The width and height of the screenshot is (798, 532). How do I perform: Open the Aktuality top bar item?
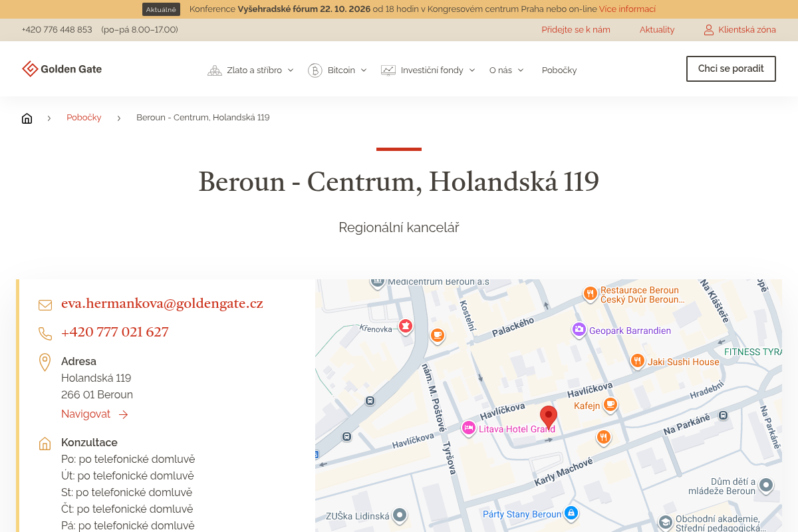click(657, 30)
